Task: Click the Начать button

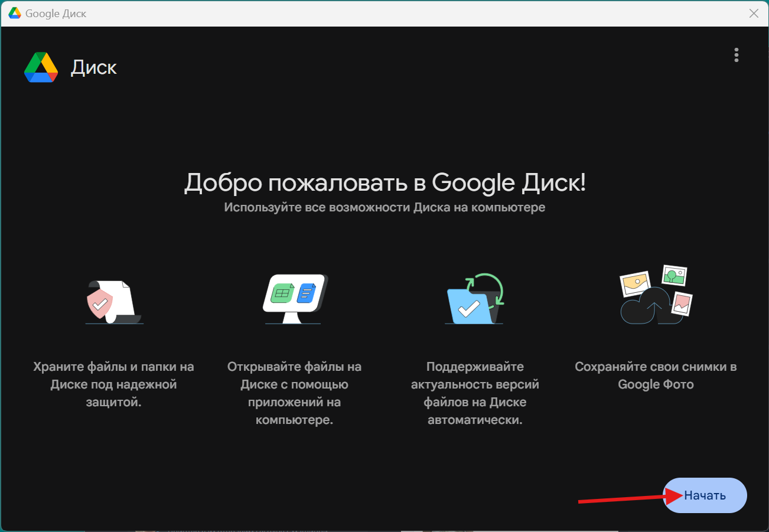Action: 705,495
